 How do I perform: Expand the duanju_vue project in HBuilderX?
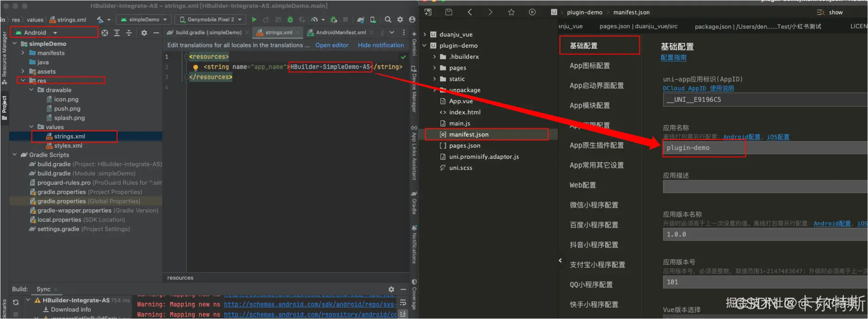tap(425, 34)
